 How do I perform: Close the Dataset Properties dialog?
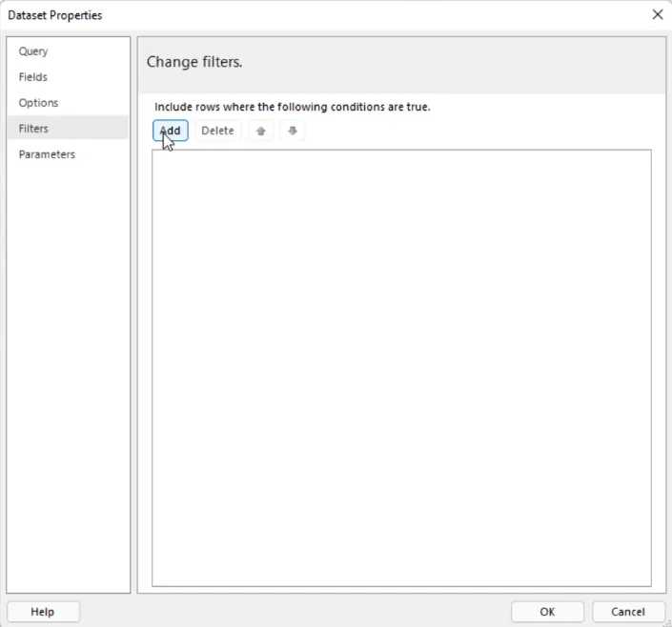[657, 15]
